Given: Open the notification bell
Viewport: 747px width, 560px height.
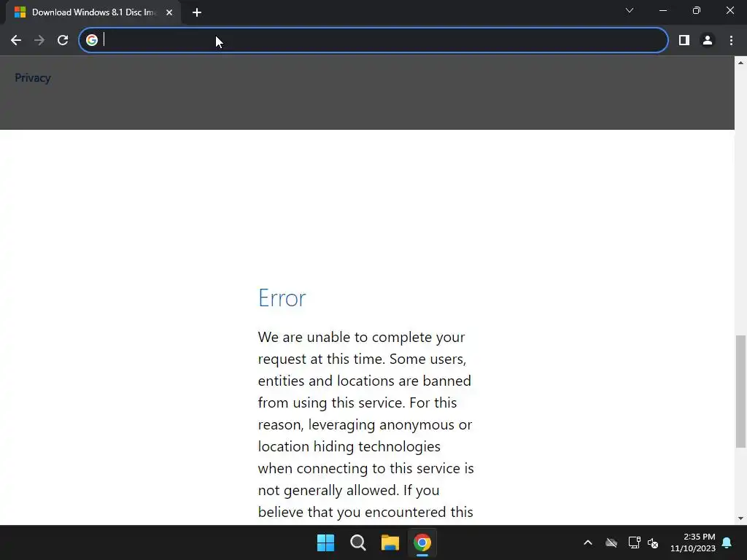Looking at the screenshot, I should pyautogui.click(x=727, y=542).
